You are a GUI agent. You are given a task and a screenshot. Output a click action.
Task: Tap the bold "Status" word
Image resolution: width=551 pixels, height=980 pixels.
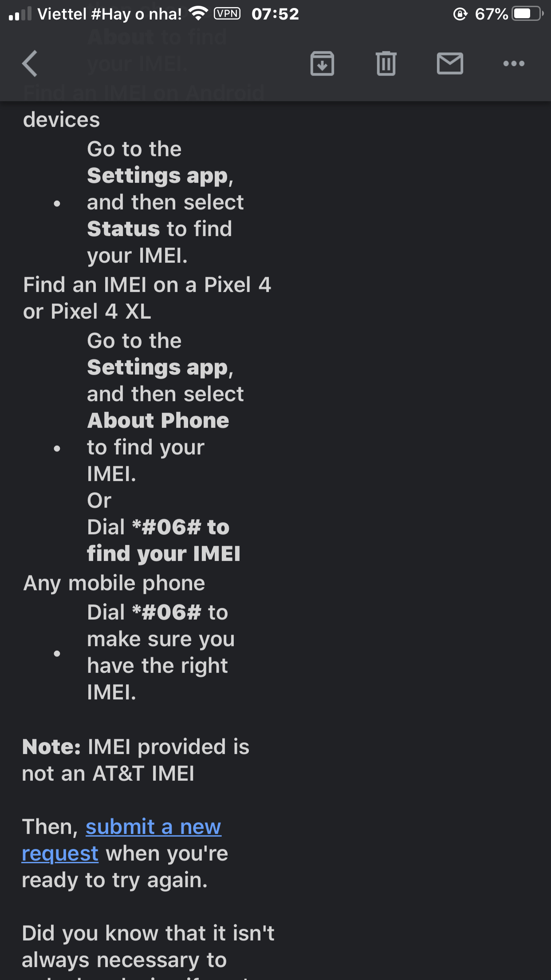click(123, 229)
